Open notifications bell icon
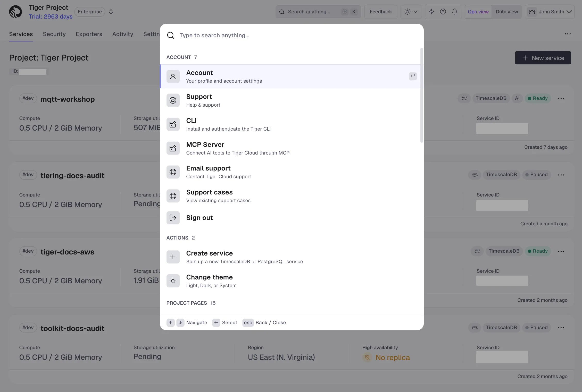The width and height of the screenshot is (582, 392). 455,12
